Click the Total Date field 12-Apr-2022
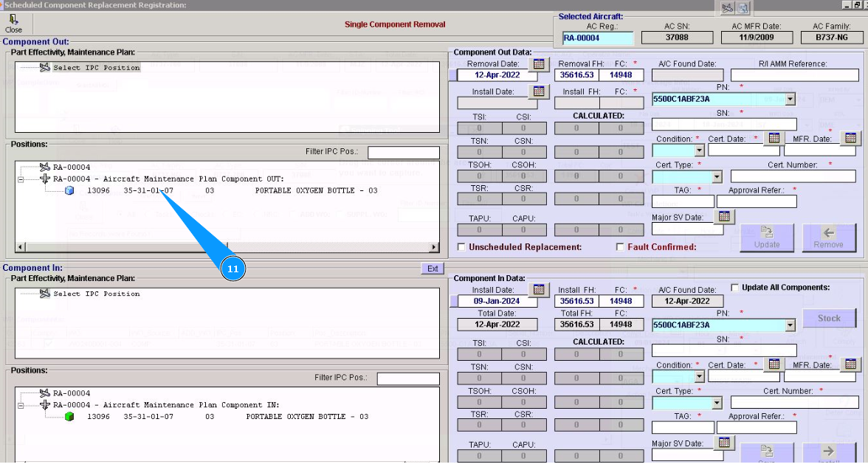Screen dimensions: 868x467 coord(497,325)
